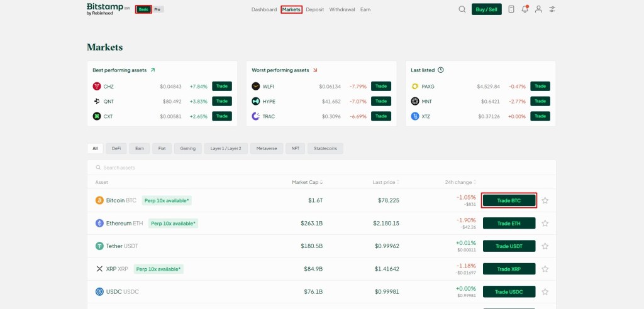Select the Earn category filter tab
Viewport: 644px width, 309px height.
point(139,149)
